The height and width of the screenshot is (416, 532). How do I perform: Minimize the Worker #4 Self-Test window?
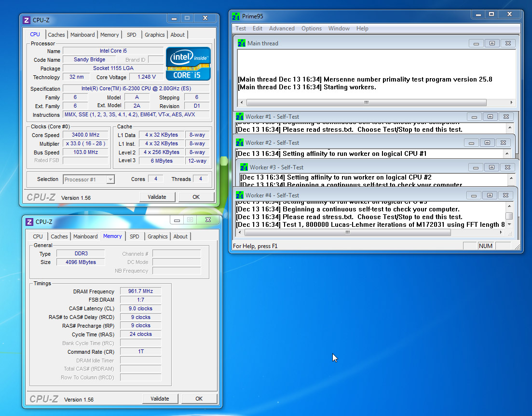coord(474,195)
